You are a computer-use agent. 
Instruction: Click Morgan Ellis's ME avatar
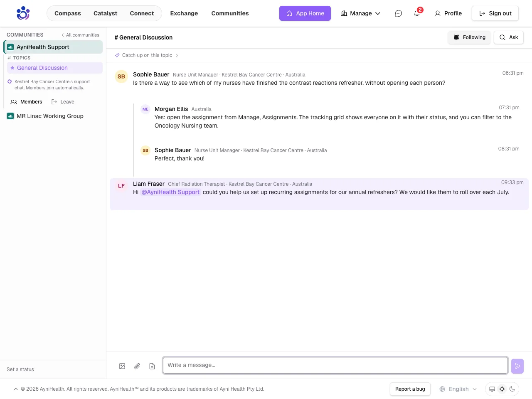(145, 109)
